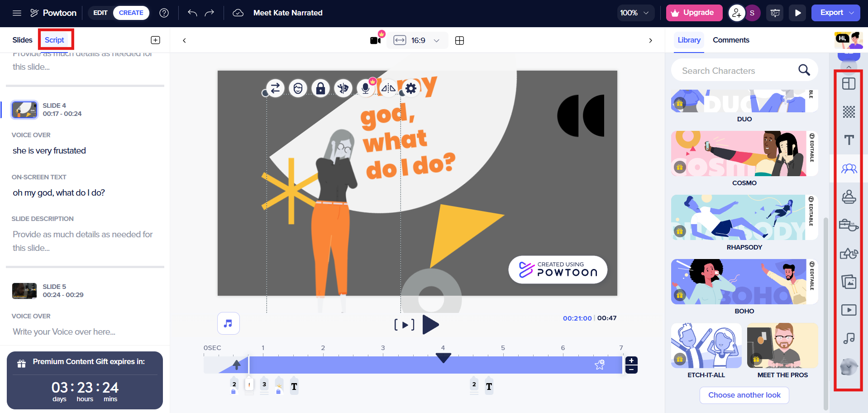Change the character's pose
This screenshot has width=868, height=413.
[343, 88]
